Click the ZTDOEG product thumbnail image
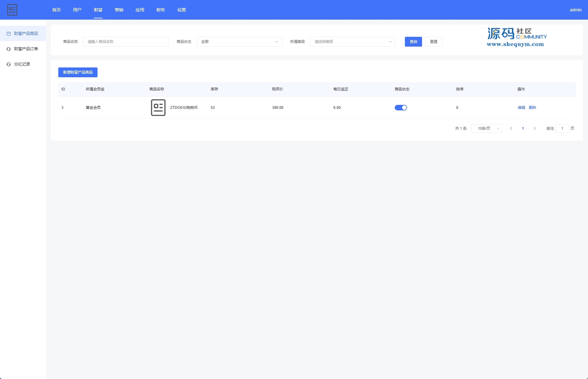Image resolution: width=588 pixels, height=379 pixels. click(x=158, y=108)
